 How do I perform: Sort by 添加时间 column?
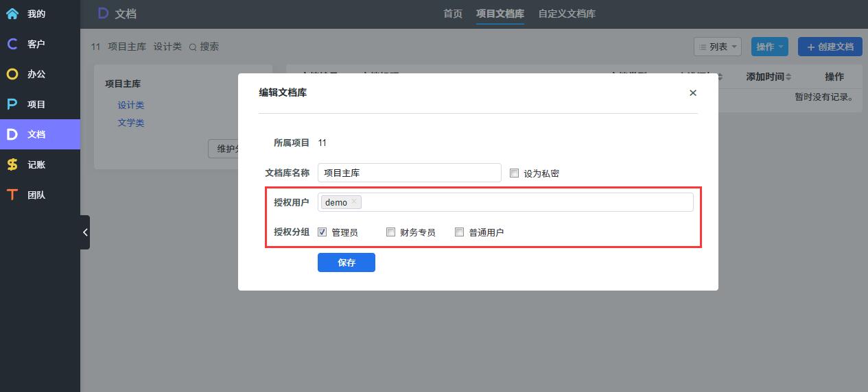(x=769, y=77)
